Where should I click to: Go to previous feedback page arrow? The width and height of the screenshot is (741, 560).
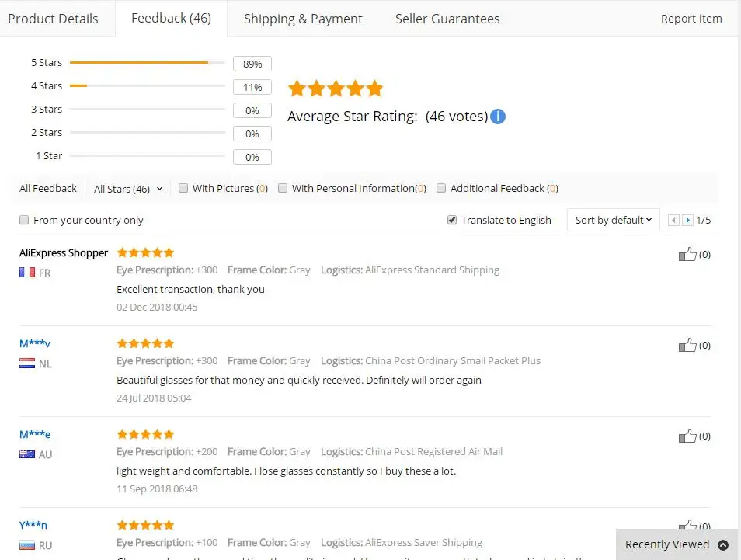(x=674, y=221)
